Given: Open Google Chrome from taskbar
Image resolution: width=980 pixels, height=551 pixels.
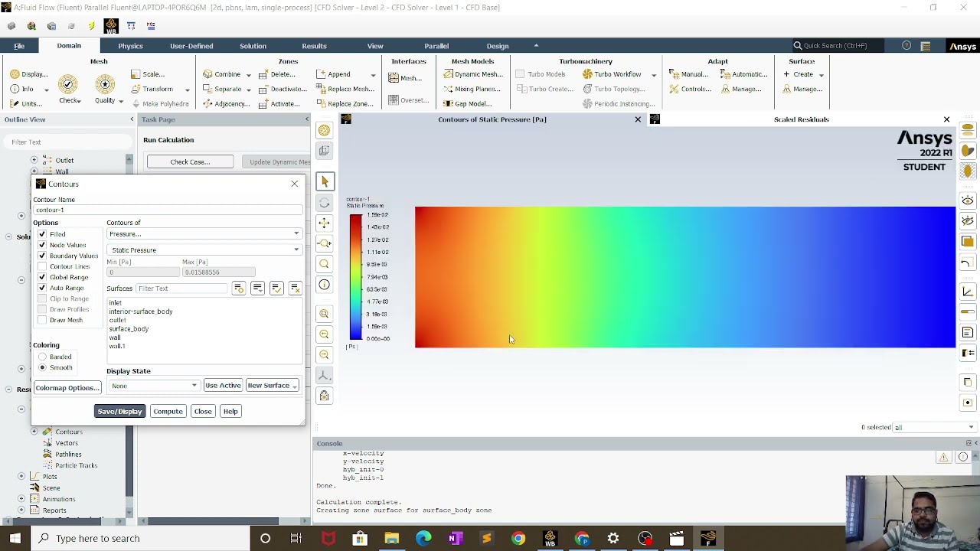Looking at the screenshot, I should pos(518,539).
